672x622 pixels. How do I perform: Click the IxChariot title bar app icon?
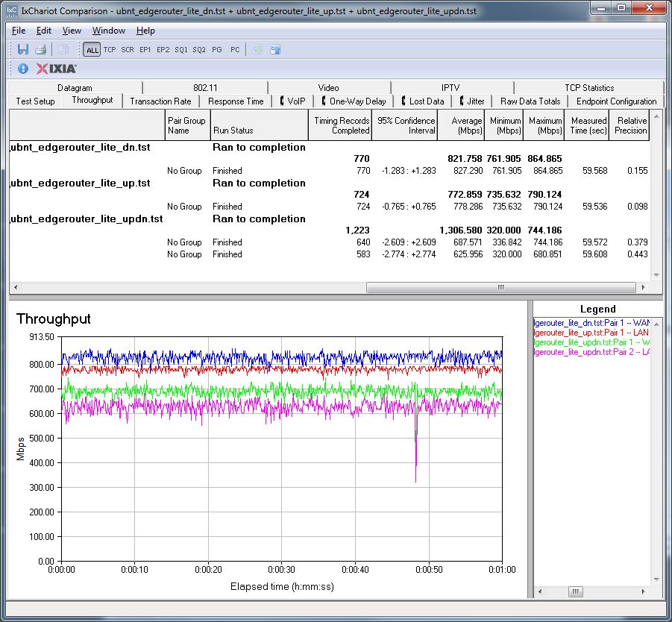coord(12,10)
